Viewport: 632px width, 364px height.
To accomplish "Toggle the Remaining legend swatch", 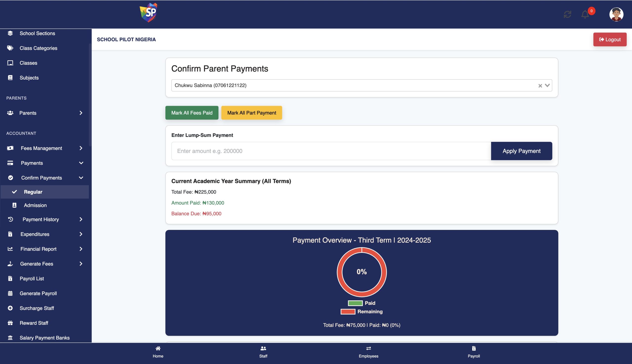I will click(x=348, y=311).
